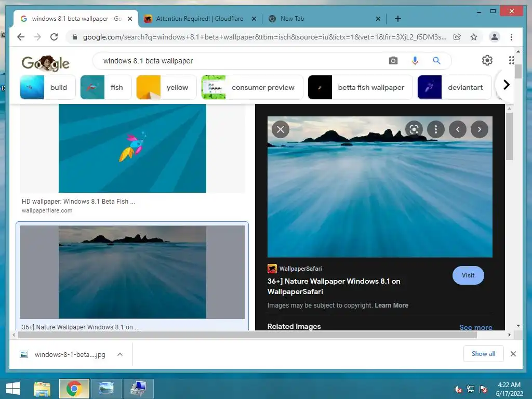This screenshot has width=532, height=399.
Task: Filter results by the build chip
Action: 48,87
